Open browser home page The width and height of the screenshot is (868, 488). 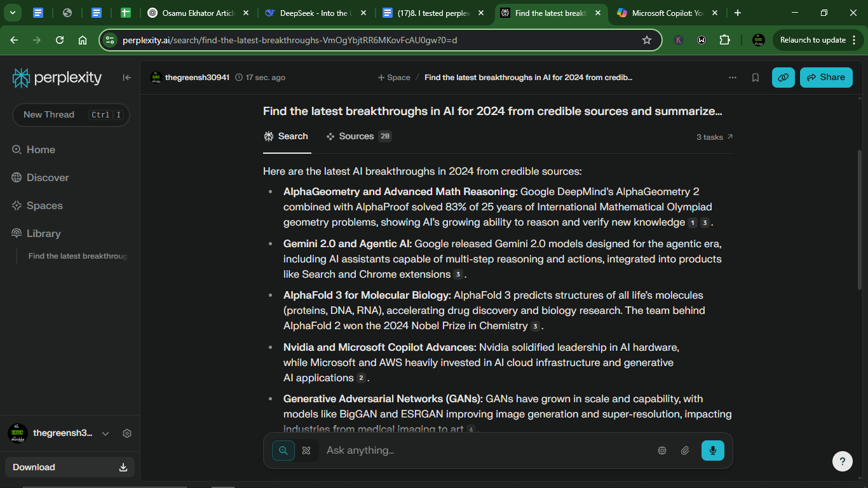[x=83, y=40]
